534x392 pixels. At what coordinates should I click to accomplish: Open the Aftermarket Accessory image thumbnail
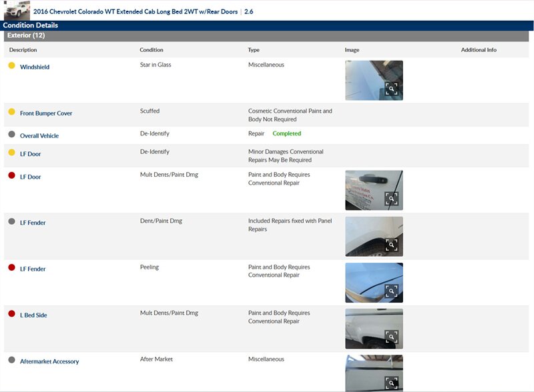point(374,373)
